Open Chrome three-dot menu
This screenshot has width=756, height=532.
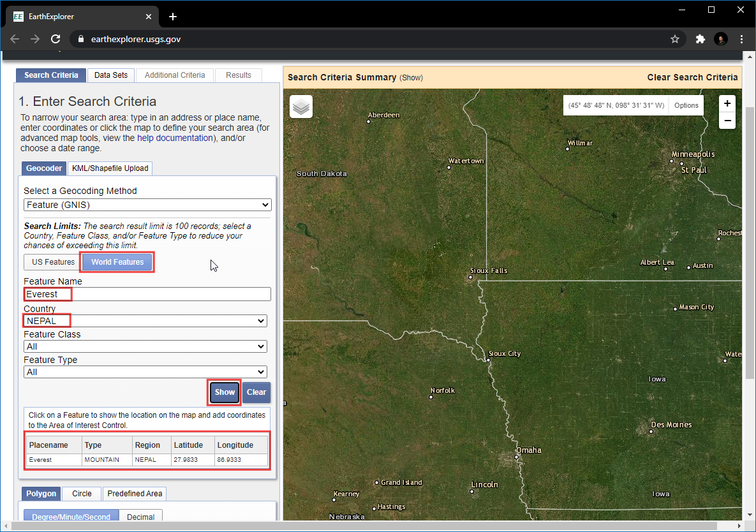pos(742,39)
